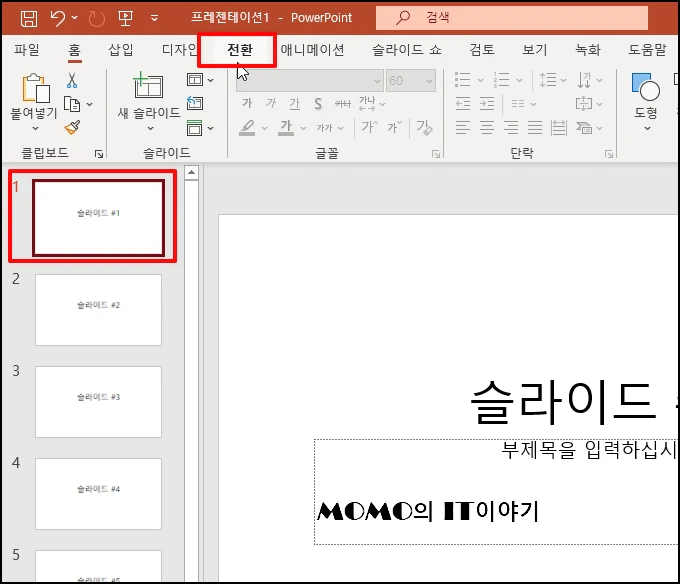Toggle text shadow S button
This screenshot has width=680, height=584.
(x=318, y=104)
